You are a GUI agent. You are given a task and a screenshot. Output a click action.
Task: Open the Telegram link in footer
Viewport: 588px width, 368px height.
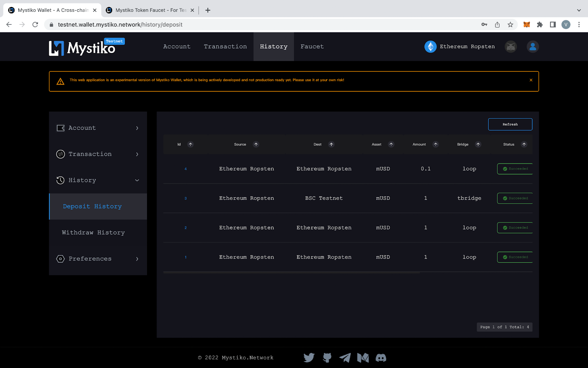click(345, 358)
